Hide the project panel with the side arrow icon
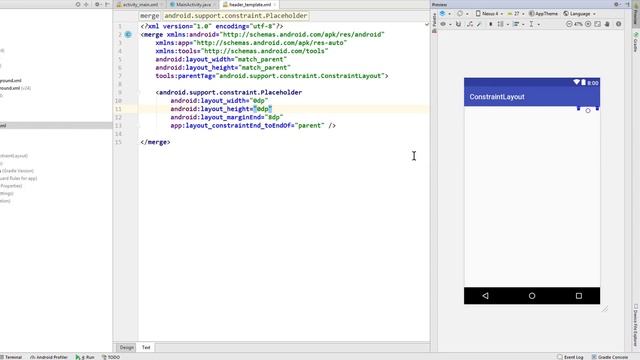Screen dimensions: 640x360 (x=107, y=4)
